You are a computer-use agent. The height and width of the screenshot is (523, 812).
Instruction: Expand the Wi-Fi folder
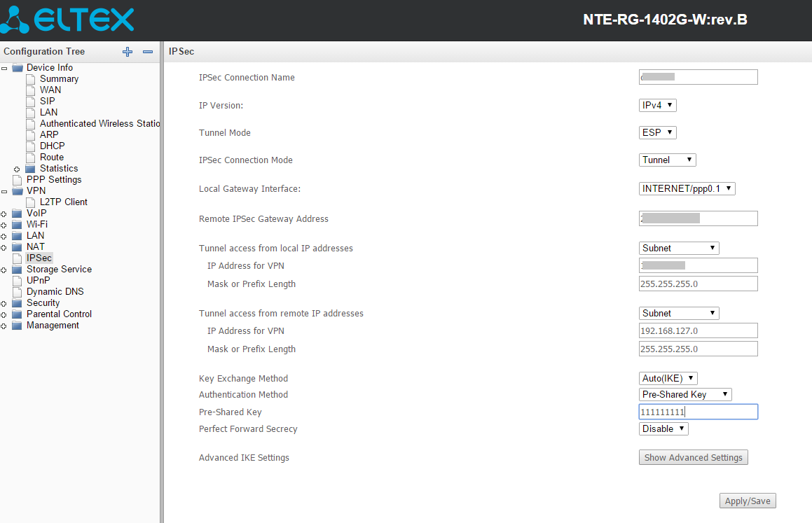[x=4, y=225]
